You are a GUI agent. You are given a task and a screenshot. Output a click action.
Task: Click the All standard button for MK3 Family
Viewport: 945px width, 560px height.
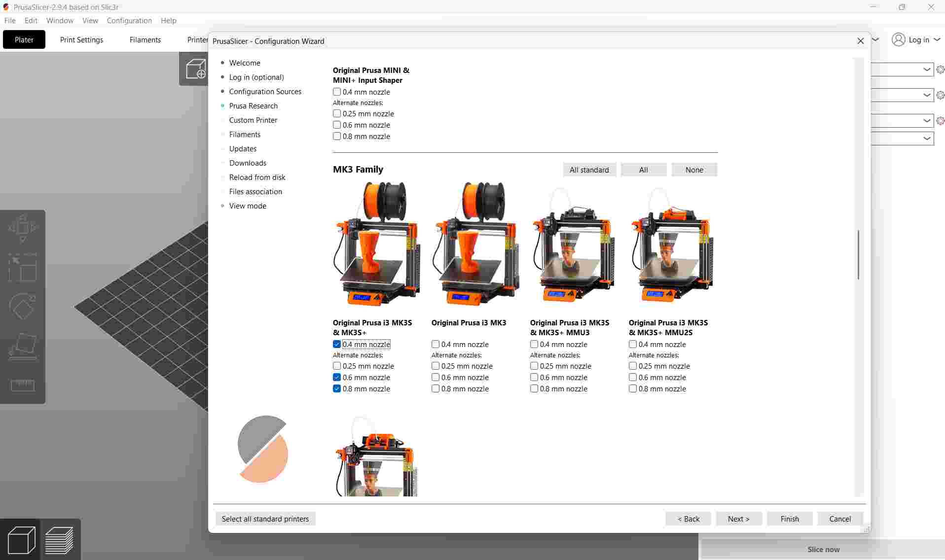click(x=589, y=170)
